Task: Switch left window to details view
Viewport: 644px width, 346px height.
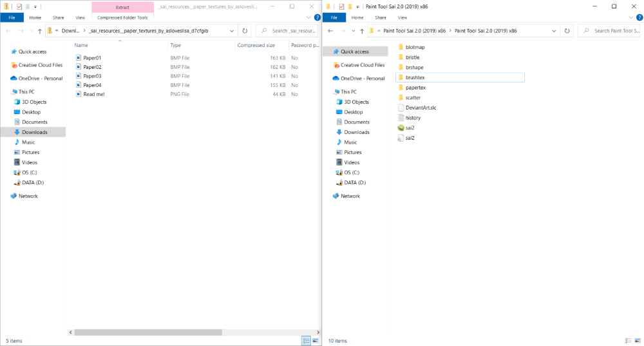Action: click(x=306, y=340)
